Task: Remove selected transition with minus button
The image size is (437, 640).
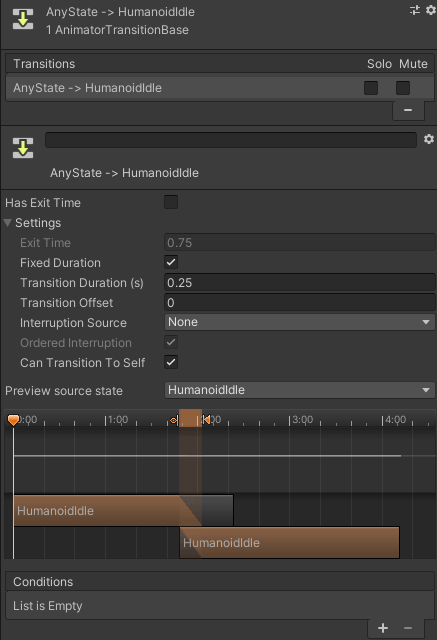Action: 408,110
